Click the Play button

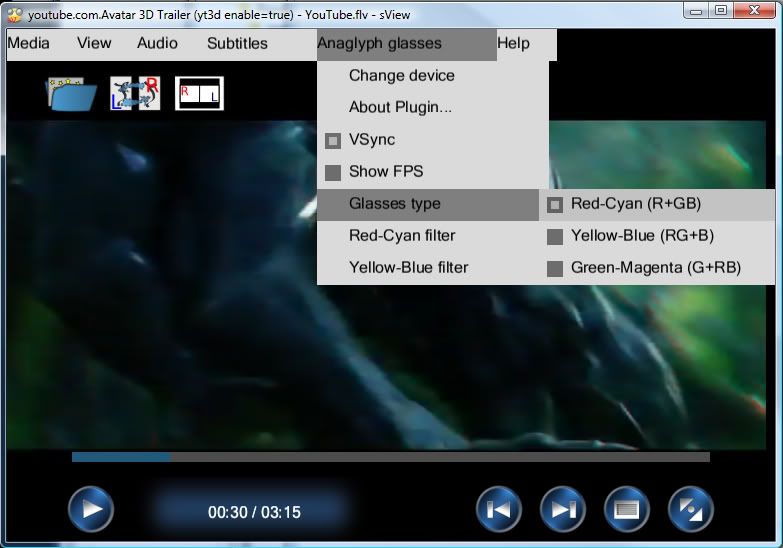[91, 510]
